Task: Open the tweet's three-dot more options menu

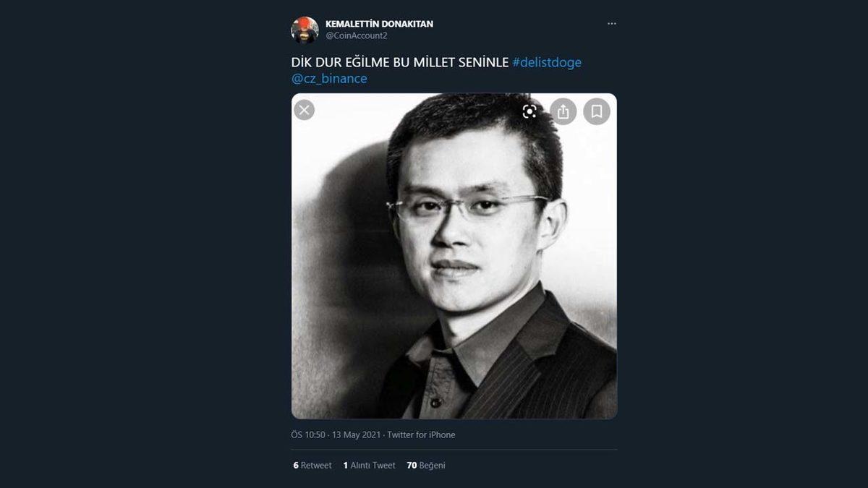Action: coord(612,24)
